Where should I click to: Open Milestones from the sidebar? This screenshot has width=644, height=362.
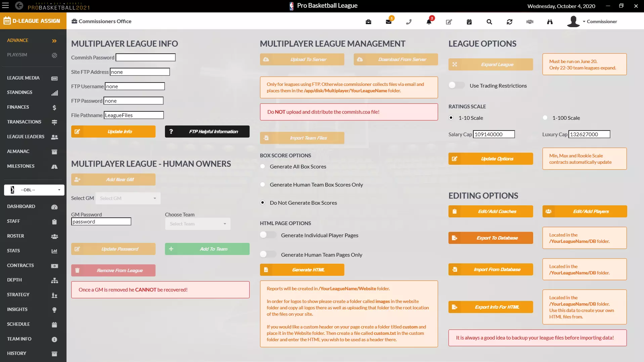(33, 166)
